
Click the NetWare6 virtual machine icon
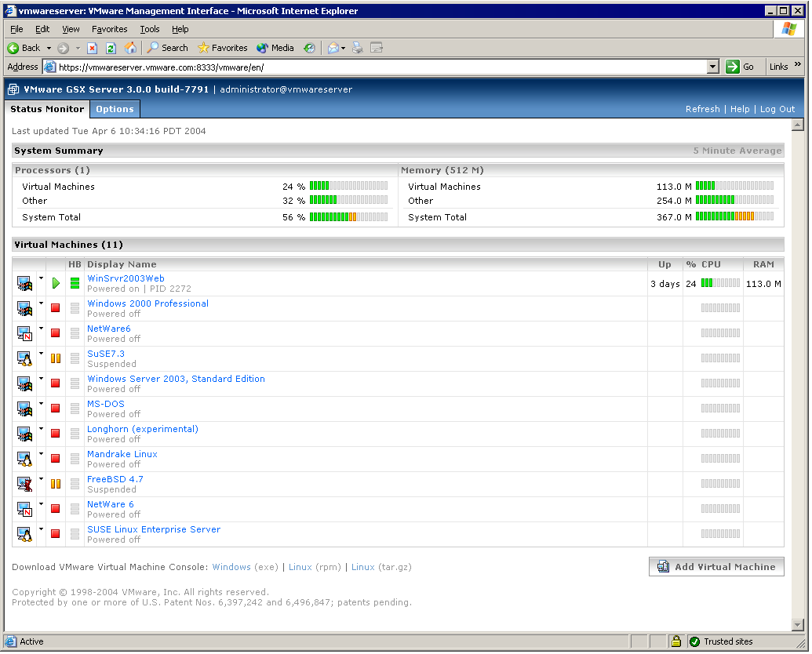(24, 333)
